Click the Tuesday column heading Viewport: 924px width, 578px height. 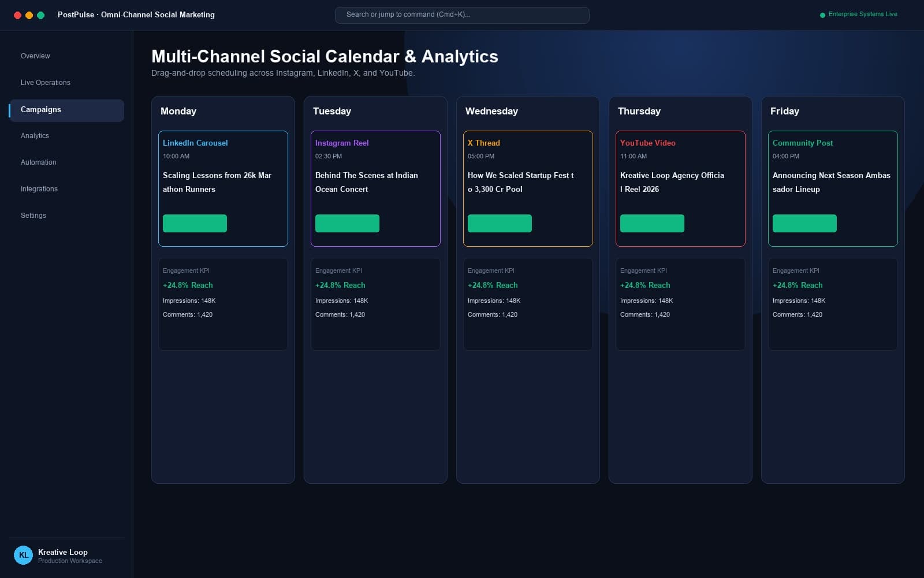click(x=332, y=111)
